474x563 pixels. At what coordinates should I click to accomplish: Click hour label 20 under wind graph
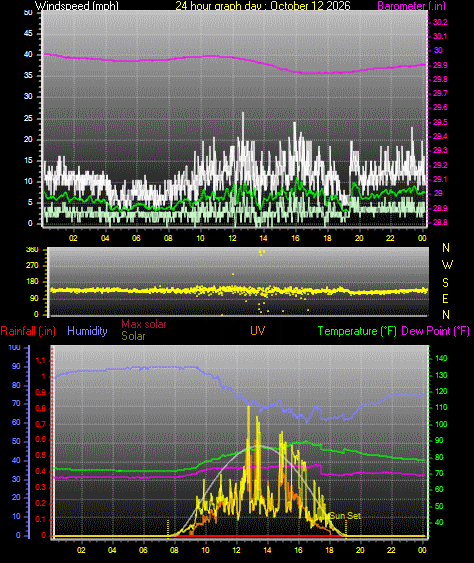(359, 238)
